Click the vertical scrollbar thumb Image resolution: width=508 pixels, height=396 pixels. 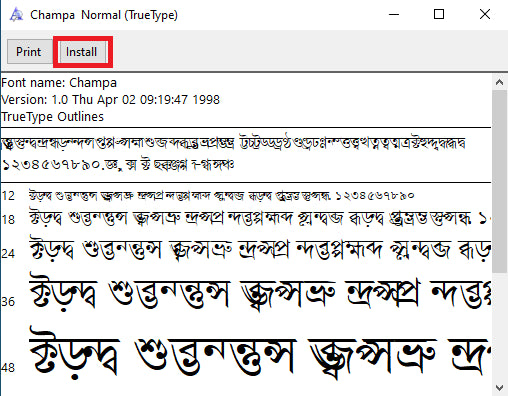499,182
